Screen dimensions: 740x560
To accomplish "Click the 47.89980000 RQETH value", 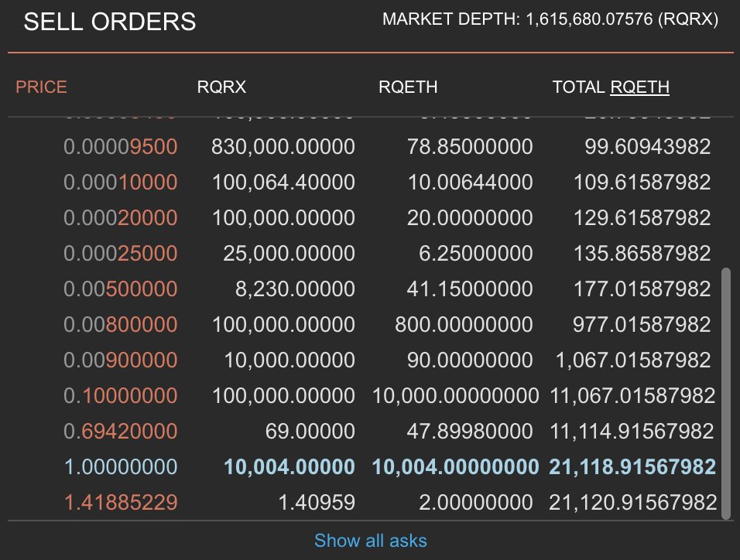I will [470, 431].
